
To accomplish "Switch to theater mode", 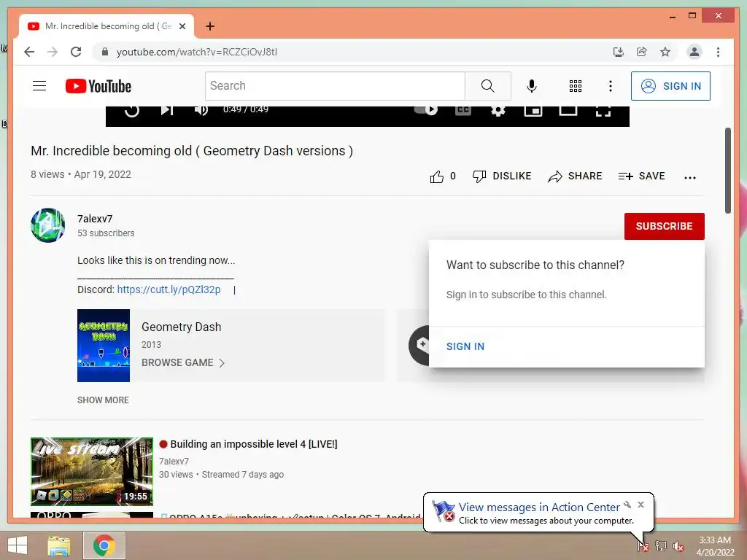I will pos(568,110).
